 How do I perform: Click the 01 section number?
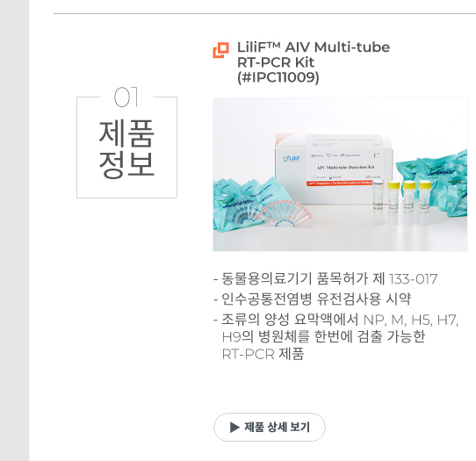(x=126, y=97)
